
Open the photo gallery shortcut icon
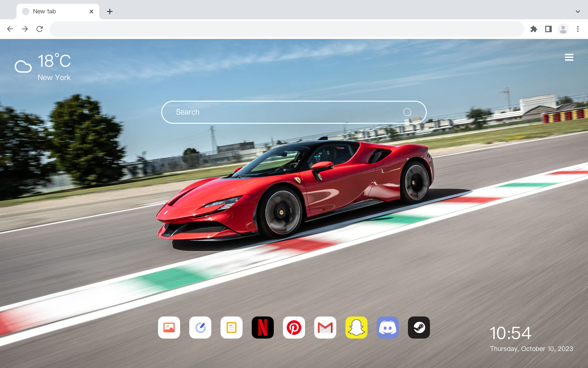tap(169, 328)
